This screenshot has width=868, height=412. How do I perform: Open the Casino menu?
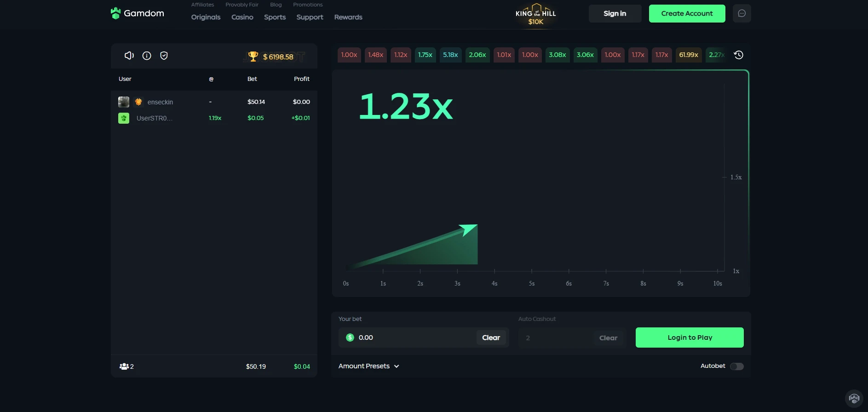click(x=242, y=17)
